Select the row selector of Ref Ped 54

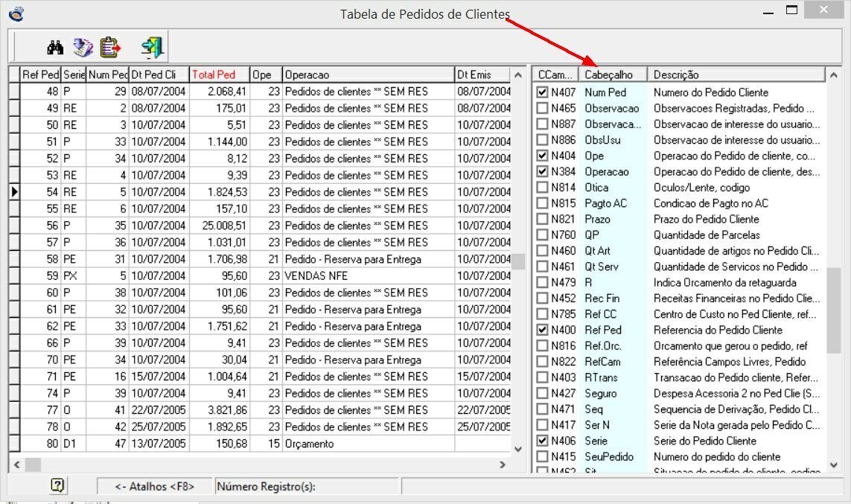point(15,191)
